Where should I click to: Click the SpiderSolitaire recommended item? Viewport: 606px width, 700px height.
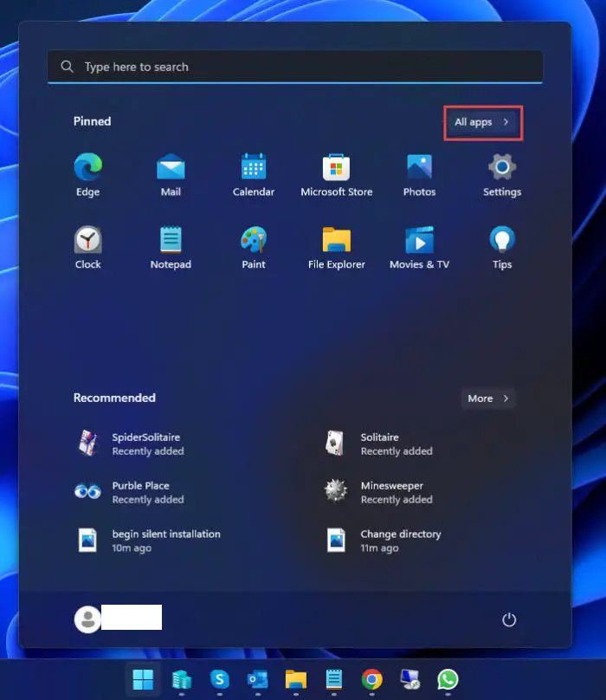(x=129, y=444)
